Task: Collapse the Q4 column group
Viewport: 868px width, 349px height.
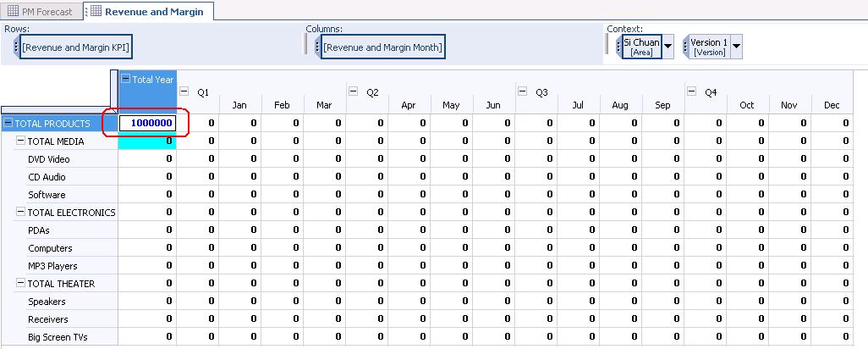Action: (x=692, y=91)
